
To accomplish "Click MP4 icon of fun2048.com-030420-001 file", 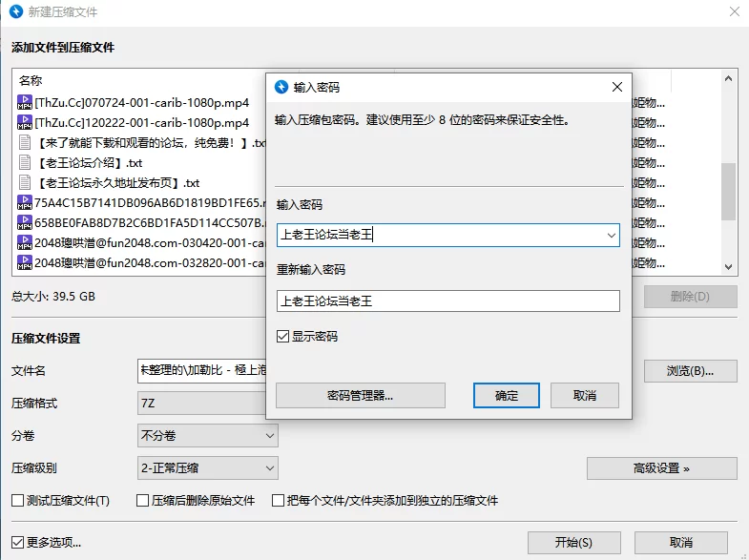I will [25, 243].
